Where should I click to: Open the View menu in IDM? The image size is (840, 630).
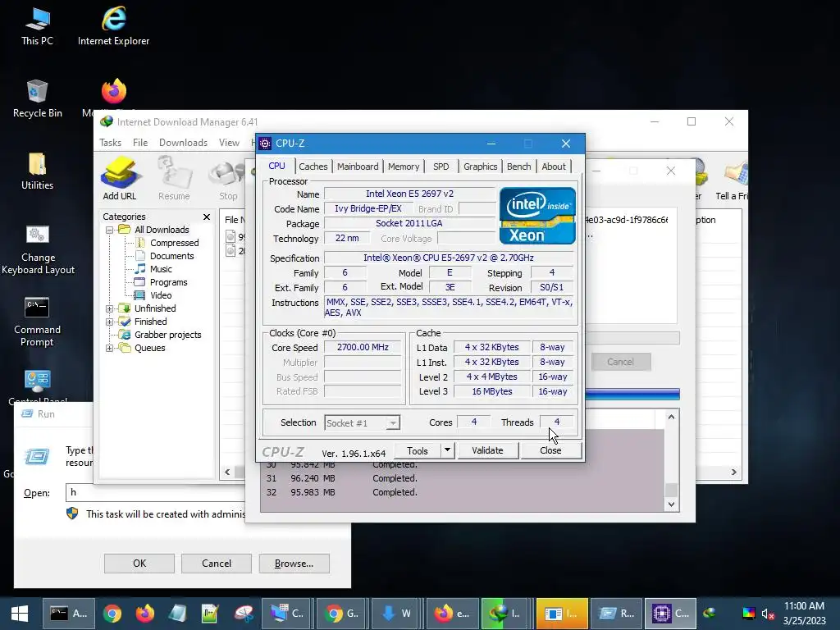click(229, 143)
